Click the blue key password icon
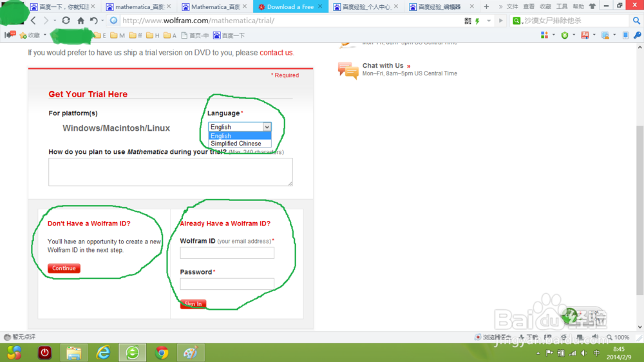The width and height of the screenshot is (644, 362). point(637,35)
